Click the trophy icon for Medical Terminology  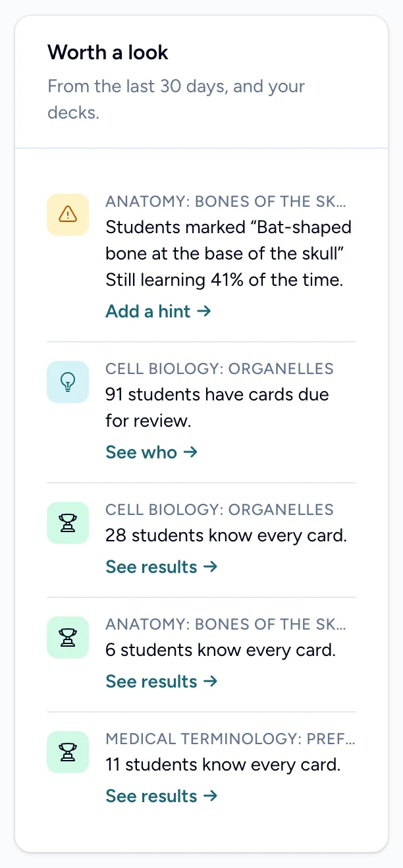click(68, 752)
